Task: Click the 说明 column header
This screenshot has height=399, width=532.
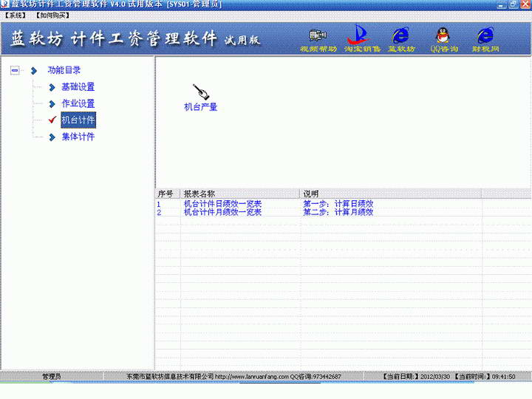Action: (391, 194)
